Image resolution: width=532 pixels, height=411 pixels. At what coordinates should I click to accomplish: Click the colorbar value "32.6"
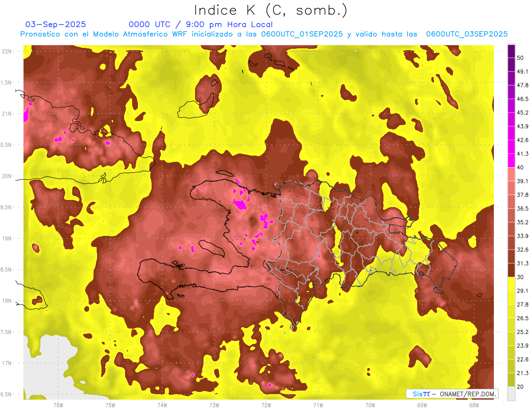523,250
